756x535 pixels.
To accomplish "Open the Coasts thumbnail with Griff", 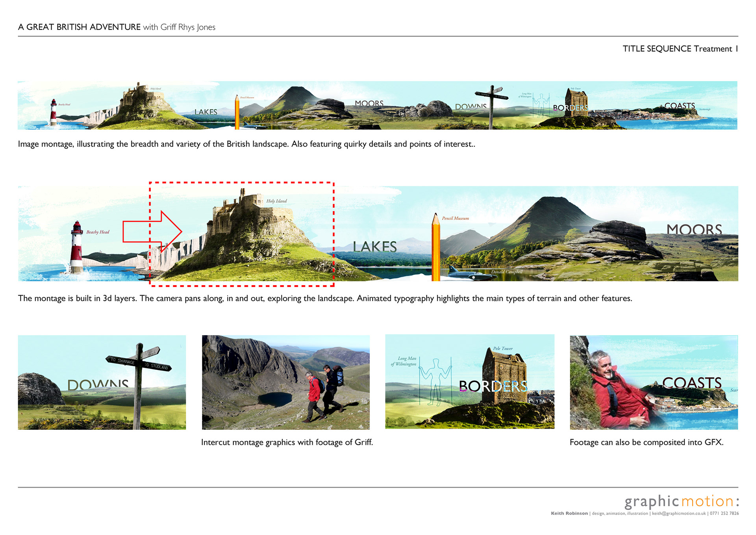I will [654, 382].
